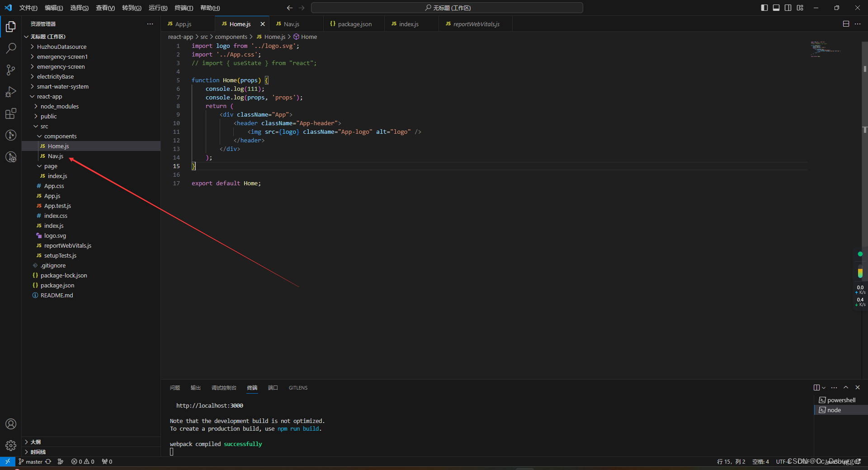Select the node terminal instance

(x=841, y=410)
